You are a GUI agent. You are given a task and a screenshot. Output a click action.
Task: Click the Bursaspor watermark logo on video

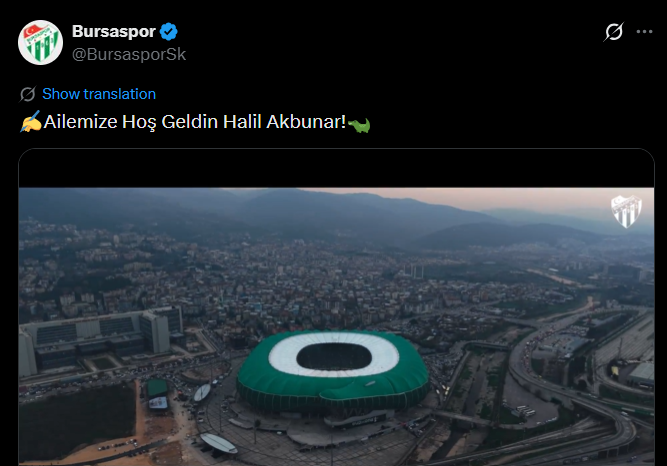(626, 210)
